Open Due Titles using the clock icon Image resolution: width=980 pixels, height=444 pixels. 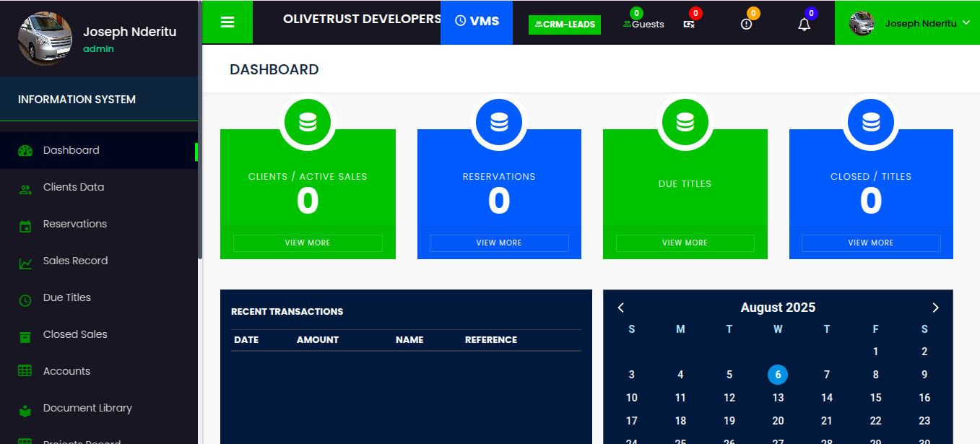pyautogui.click(x=25, y=297)
